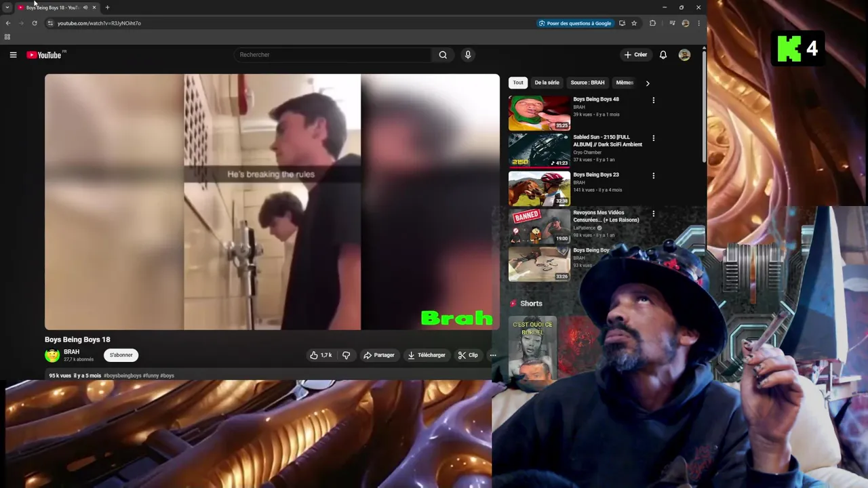Dislike the video with thumbs down

coord(347,355)
